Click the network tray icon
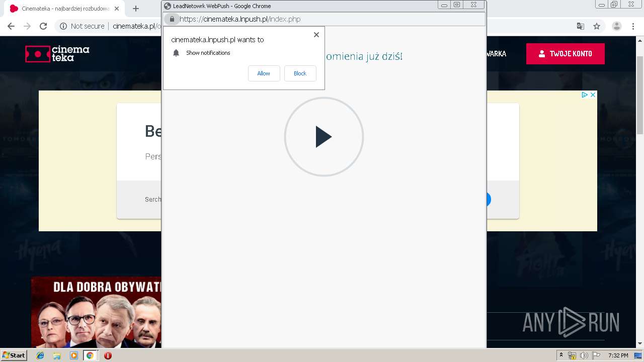This screenshot has height=362, width=644. [x=572, y=355]
